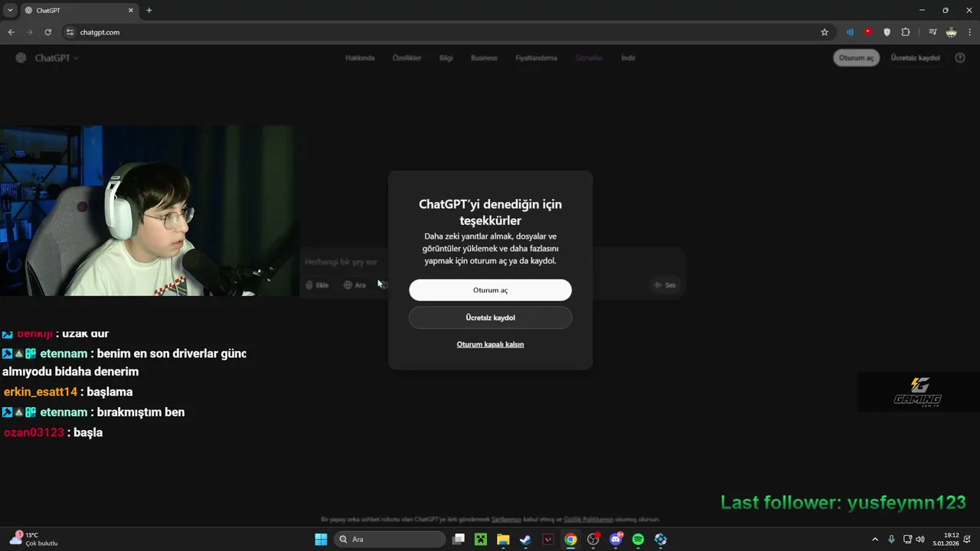Click the Ara globe search button
Viewport: 980px width, 551px height.
click(354, 285)
